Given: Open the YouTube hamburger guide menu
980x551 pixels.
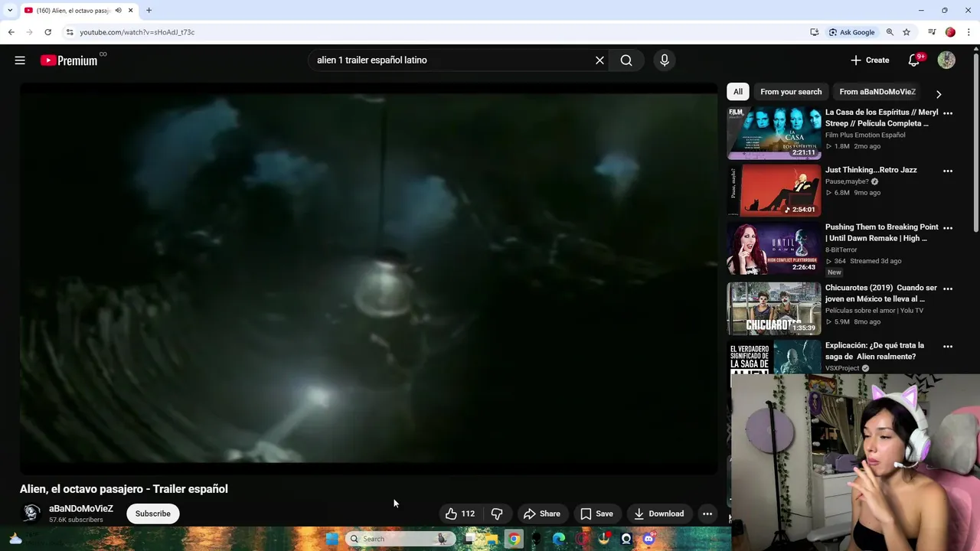Looking at the screenshot, I should (20, 60).
